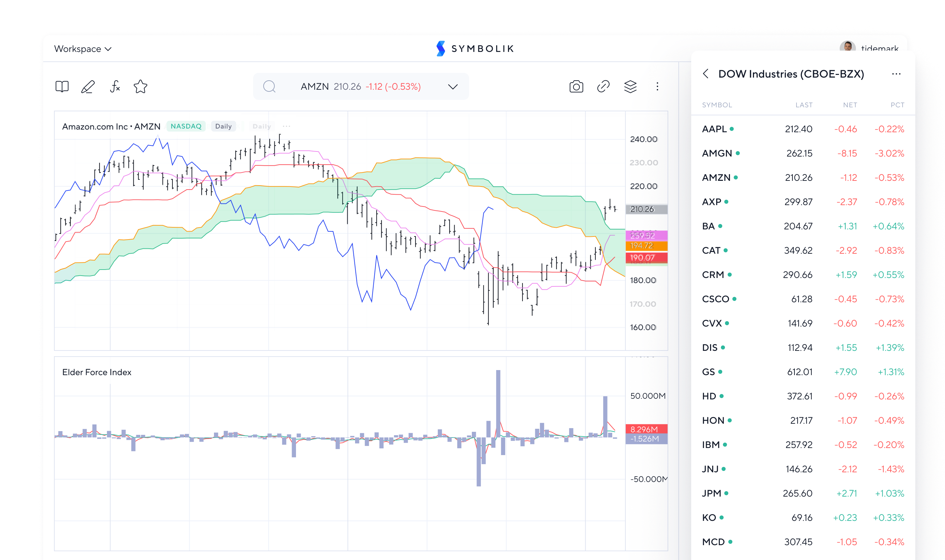
Task: Sort watchlist by SYMBOL column header
Action: [x=717, y=105]
